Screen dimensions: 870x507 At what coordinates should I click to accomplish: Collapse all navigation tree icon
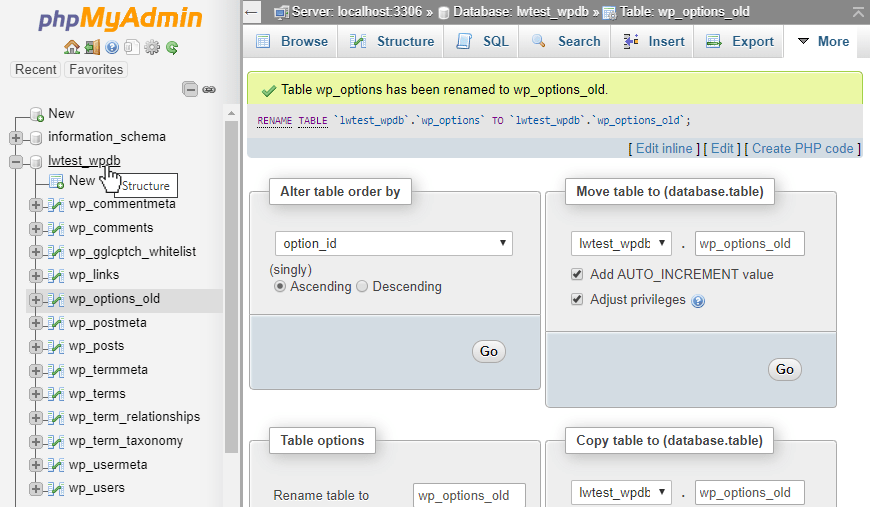point(190,89)
